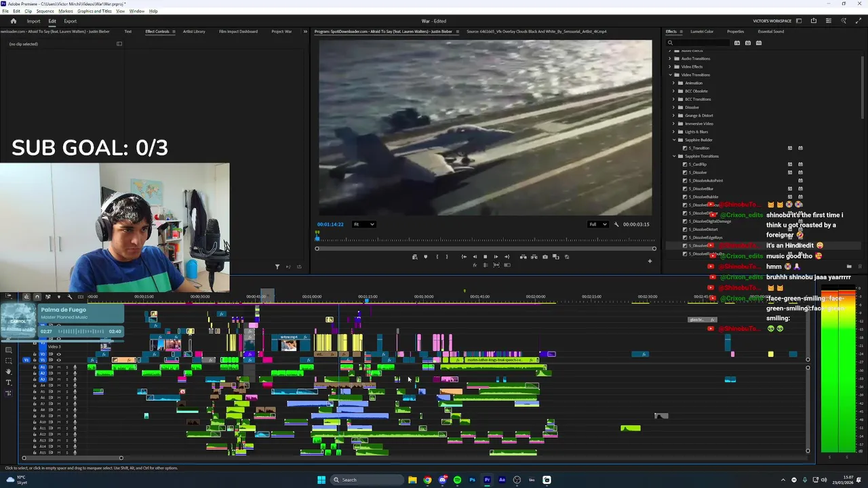Click the timeline horizontal zoom scroll bar
Image resolution: width=868 pixels, height=488 pixels.
point(72,458)
